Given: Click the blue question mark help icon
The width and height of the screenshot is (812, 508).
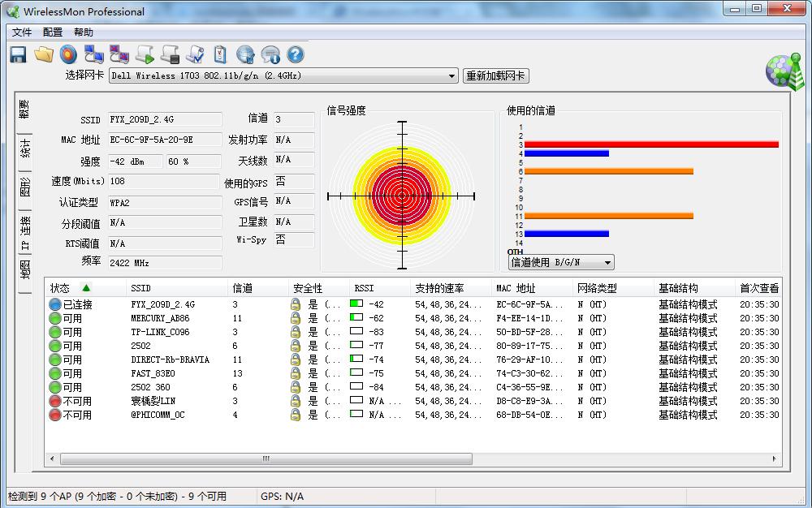Looking at the screenshot, I should point(296,54).
